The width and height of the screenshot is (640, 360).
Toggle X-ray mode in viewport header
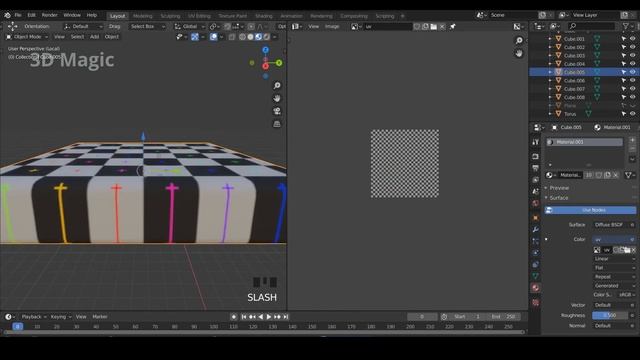232,37
